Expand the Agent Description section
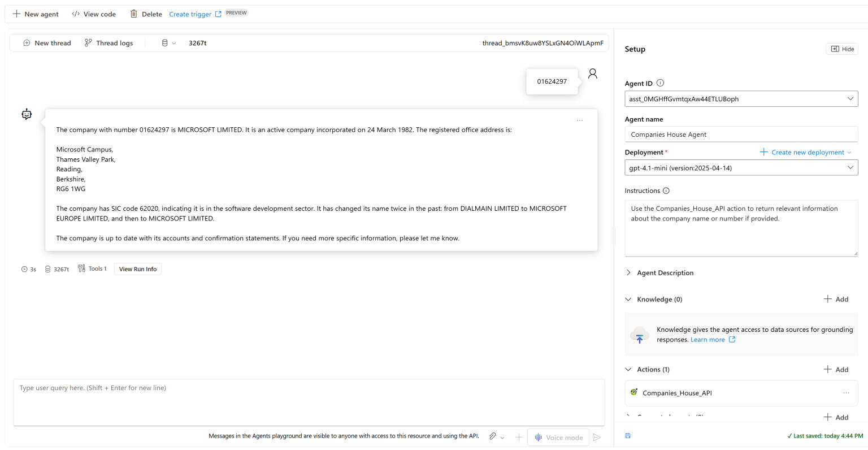Image resolution: width=868 pixels, height=450 pixels. tap(628, 272)
